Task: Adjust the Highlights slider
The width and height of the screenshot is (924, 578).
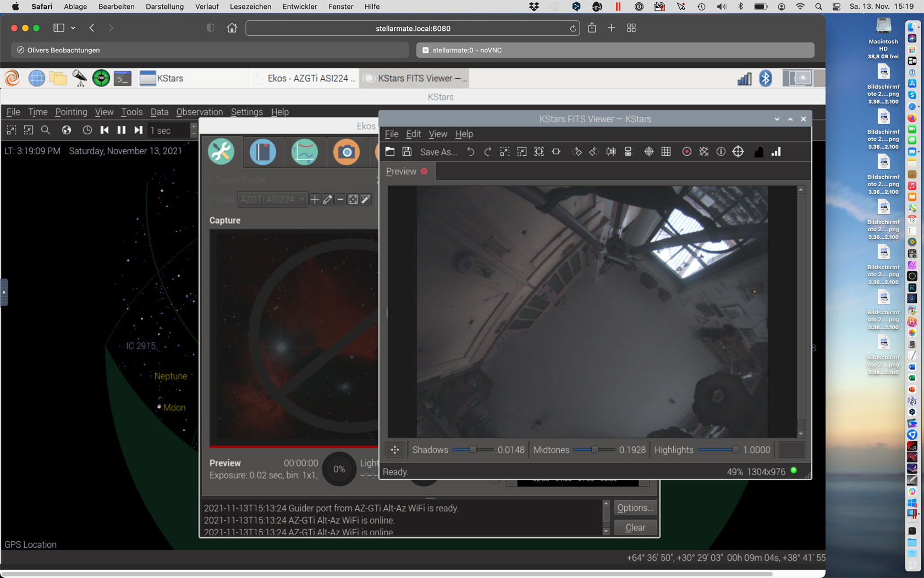Action: [x=718, y=450]
